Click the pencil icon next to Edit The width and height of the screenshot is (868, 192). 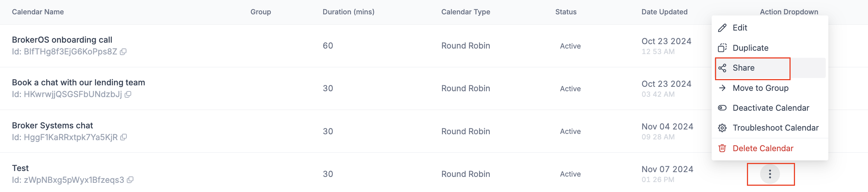[x=722, y=28]
